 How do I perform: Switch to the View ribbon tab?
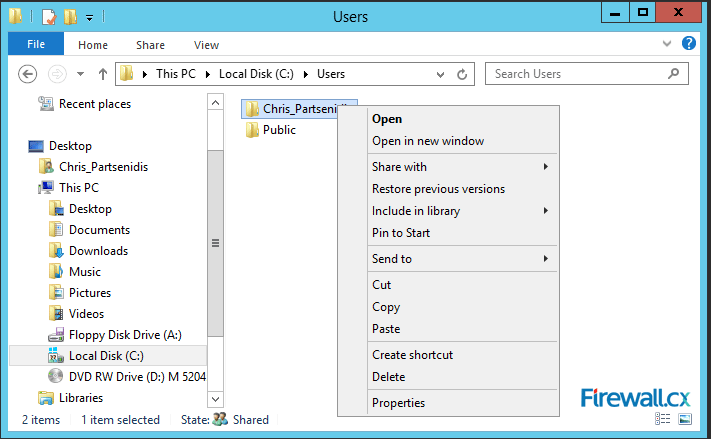(x=206, y=45)
